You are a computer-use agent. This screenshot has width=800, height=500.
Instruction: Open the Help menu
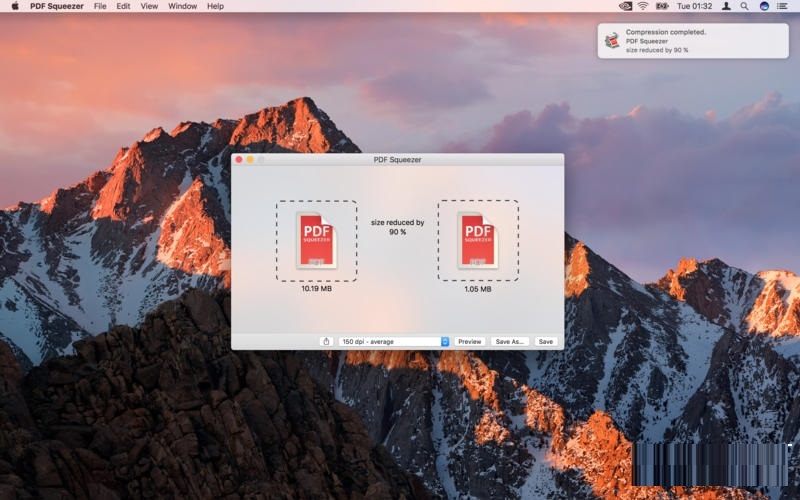coord(215,6)
